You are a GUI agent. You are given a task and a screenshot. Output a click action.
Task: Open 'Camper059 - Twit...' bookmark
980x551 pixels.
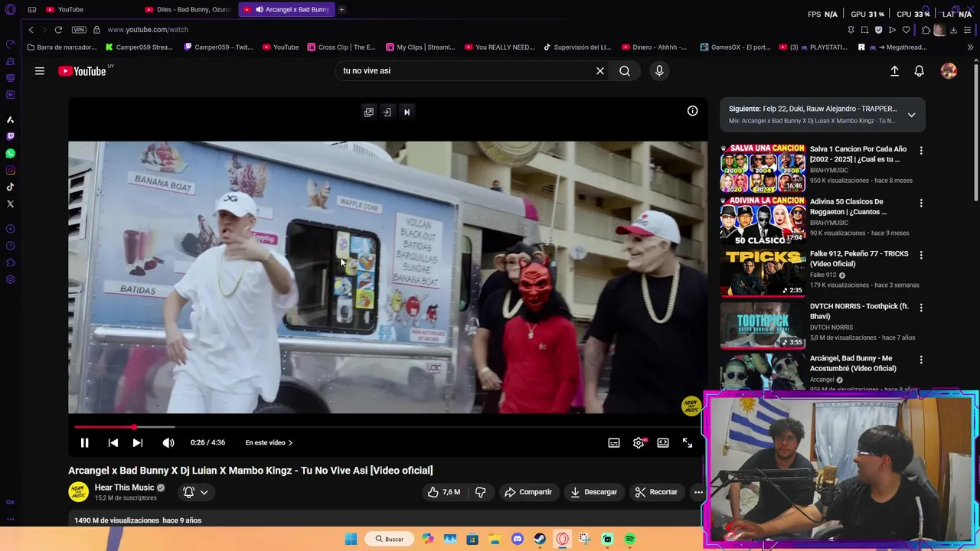[219, 47]
